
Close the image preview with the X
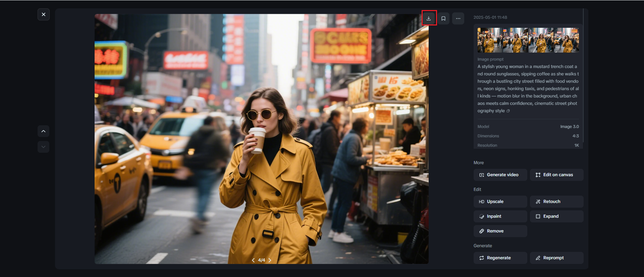44,14
